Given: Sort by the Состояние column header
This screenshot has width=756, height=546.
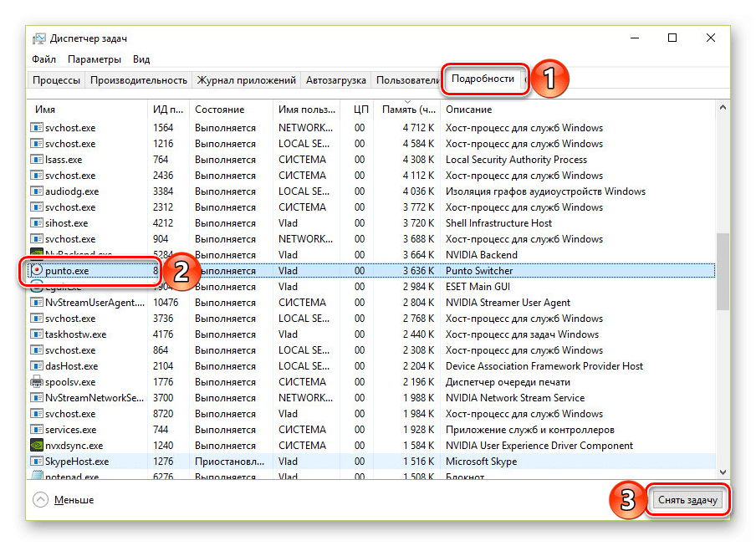Looking at the screenshot, I should tap(219, 110).
